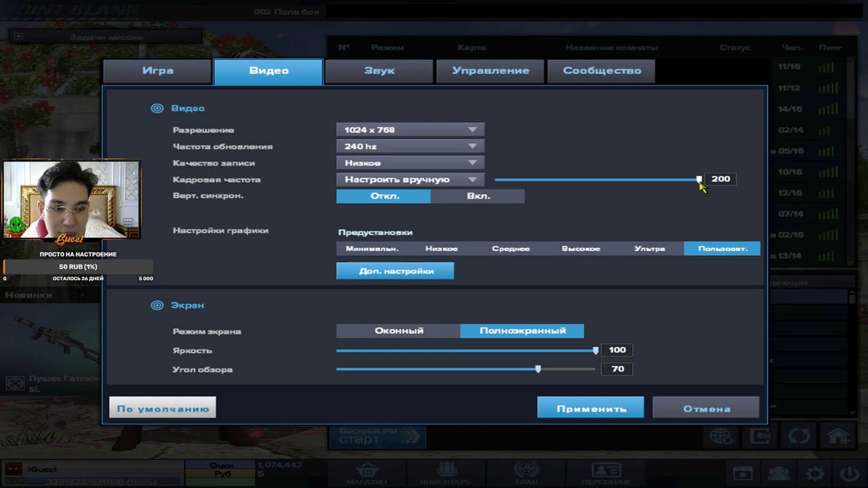Click the Экран section target icon

point(157,306)
